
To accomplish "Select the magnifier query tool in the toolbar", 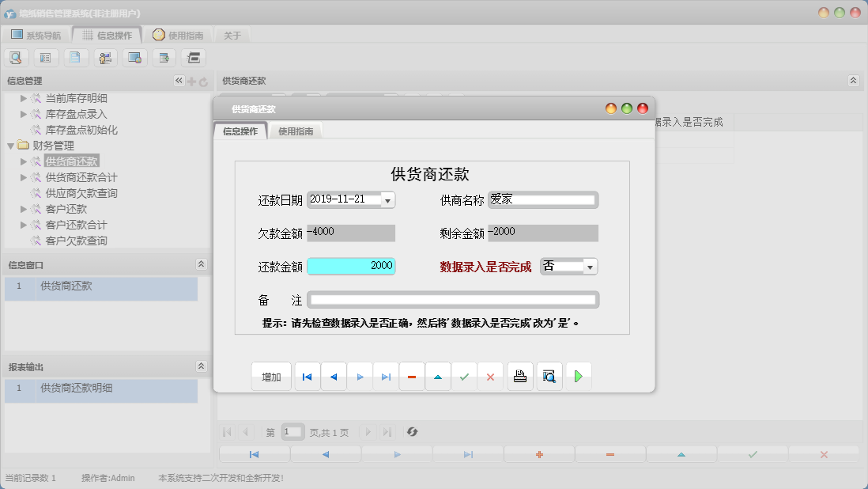I will (16, 57).
